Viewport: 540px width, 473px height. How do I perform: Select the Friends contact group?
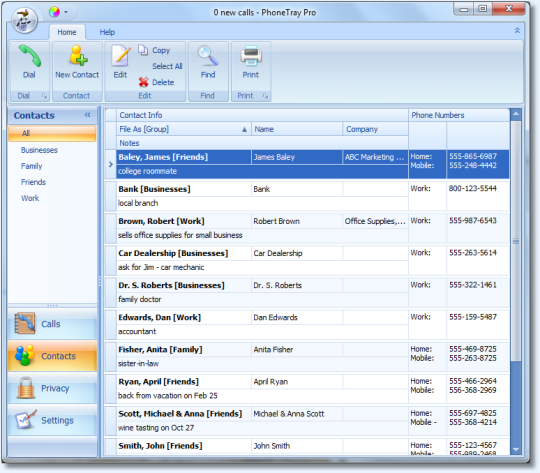(x=33, y=182)
